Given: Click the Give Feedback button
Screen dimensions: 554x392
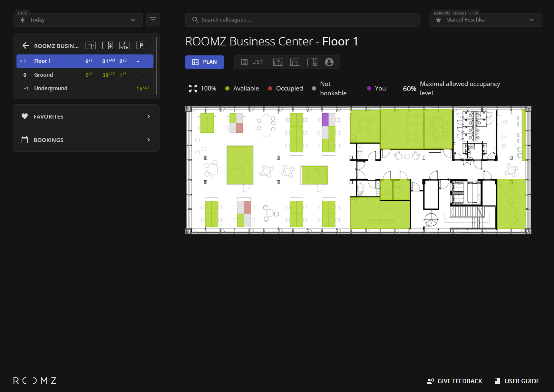Looking at the screenshot, I should coord(454,381).
